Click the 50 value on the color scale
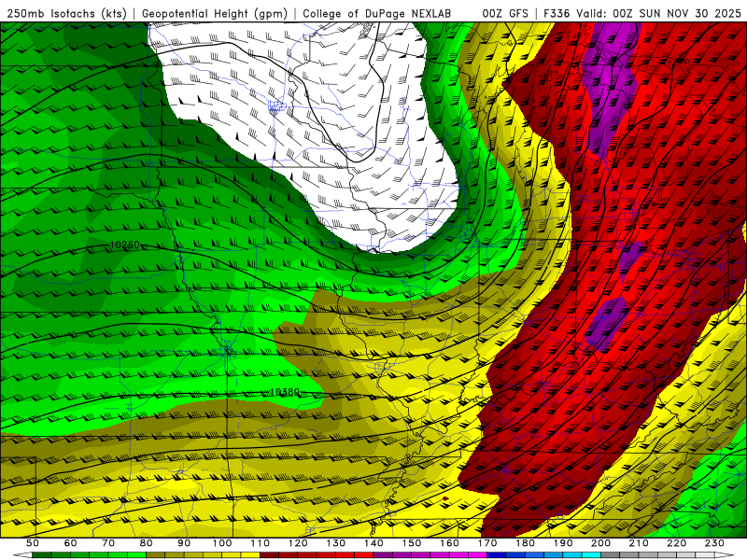747x560 pixels. [33, 543]
